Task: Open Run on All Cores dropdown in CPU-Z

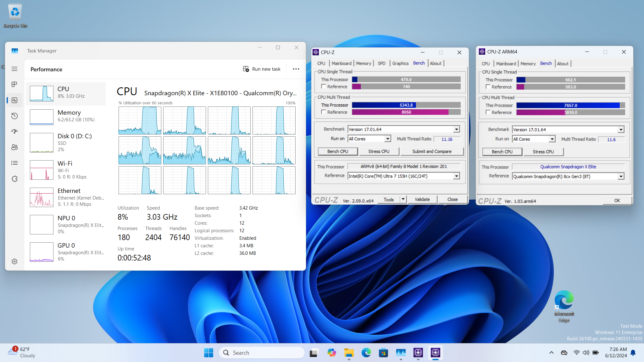Action: tap(388, 139)
